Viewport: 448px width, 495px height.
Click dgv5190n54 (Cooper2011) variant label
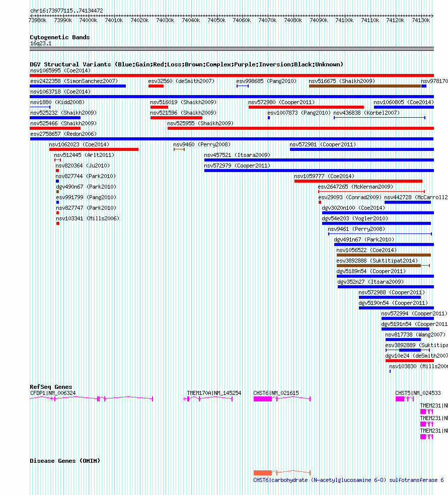[393, 303]
